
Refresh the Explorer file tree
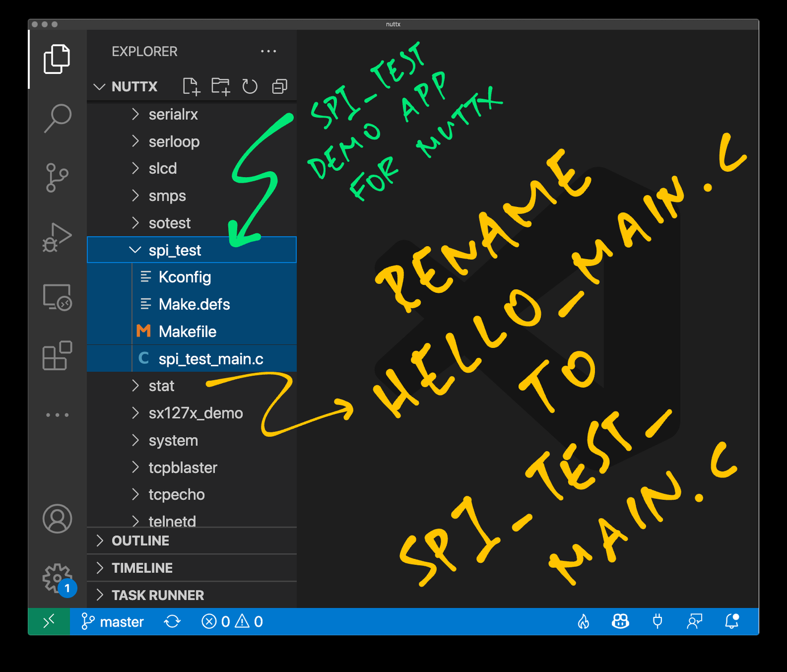point(250,86)
